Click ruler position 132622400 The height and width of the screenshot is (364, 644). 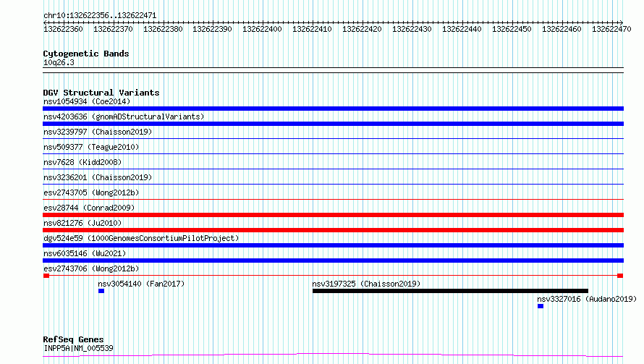click(262, 29)
